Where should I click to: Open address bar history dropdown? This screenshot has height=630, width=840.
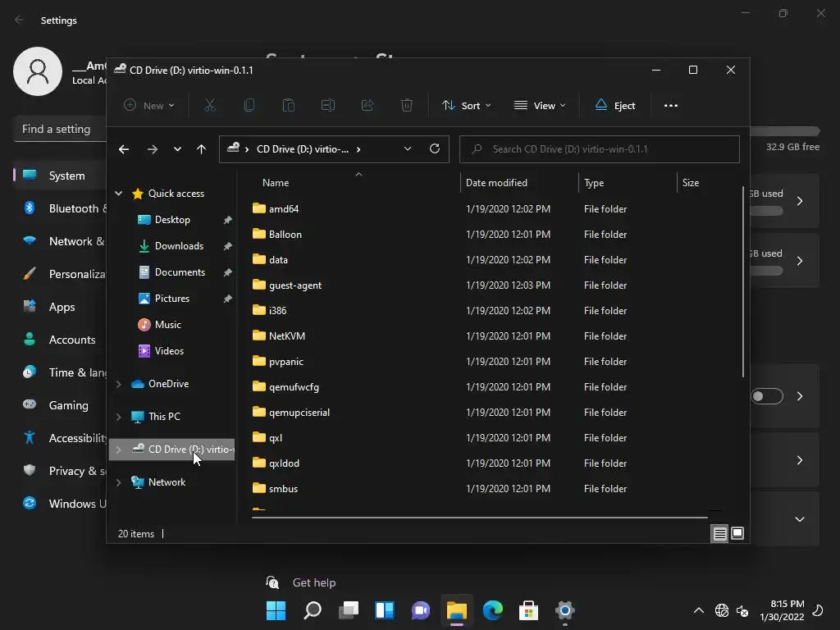click(407, 149)
